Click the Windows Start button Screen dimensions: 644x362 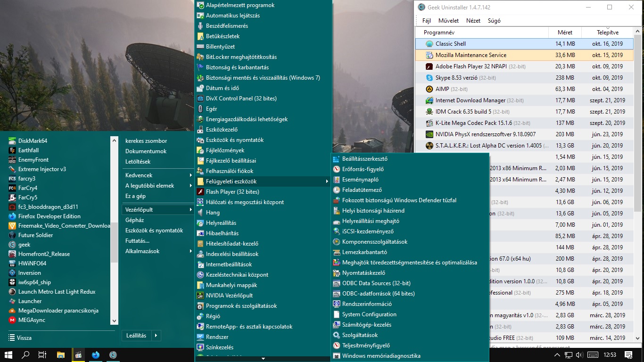(8, 355)
